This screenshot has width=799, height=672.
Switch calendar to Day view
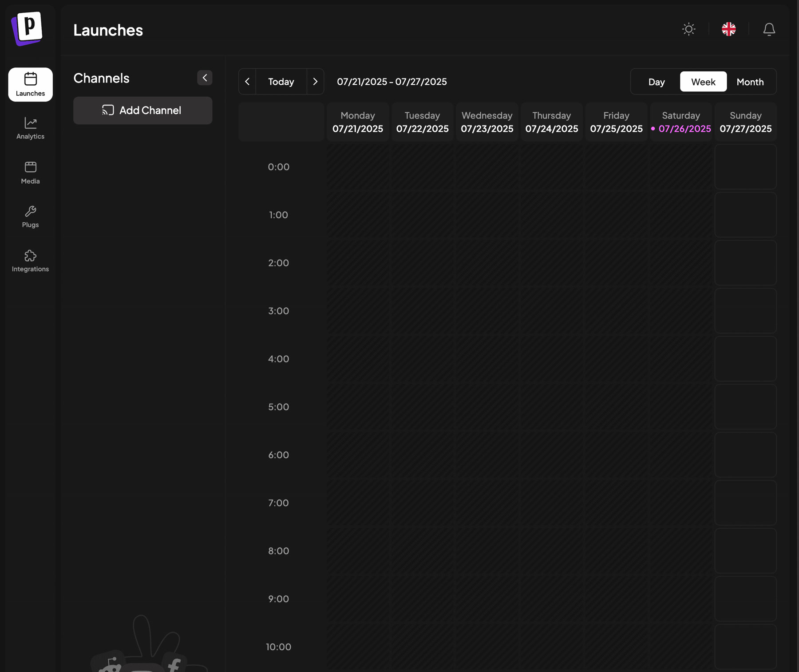(x=656, y=82)
